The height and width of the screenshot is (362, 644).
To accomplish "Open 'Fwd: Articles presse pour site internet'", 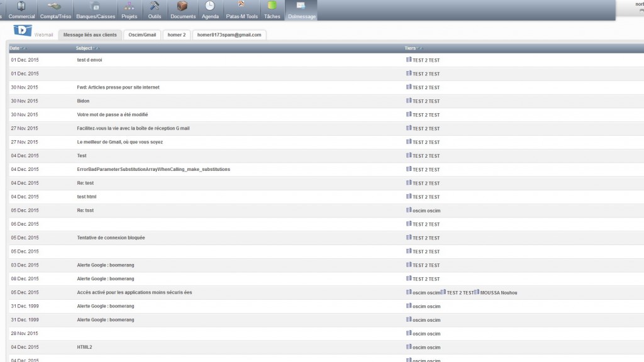I will 118,87.
